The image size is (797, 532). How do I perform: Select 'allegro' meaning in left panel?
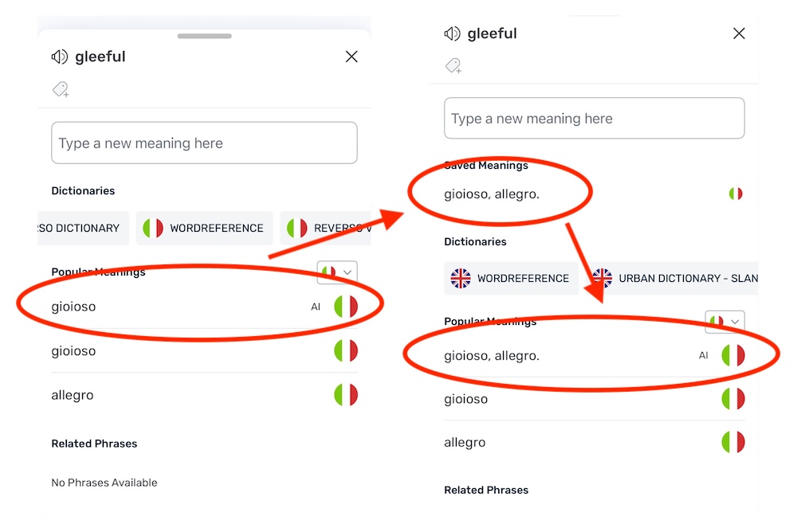[204, 395]
